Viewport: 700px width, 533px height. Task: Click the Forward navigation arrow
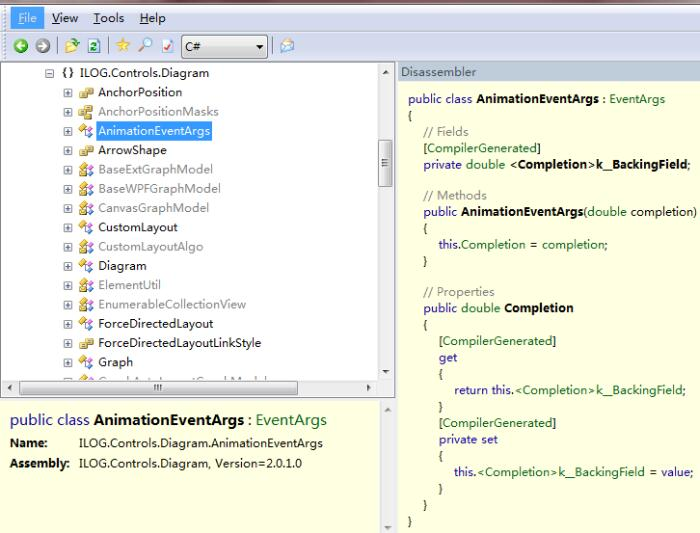coord(42,46)
